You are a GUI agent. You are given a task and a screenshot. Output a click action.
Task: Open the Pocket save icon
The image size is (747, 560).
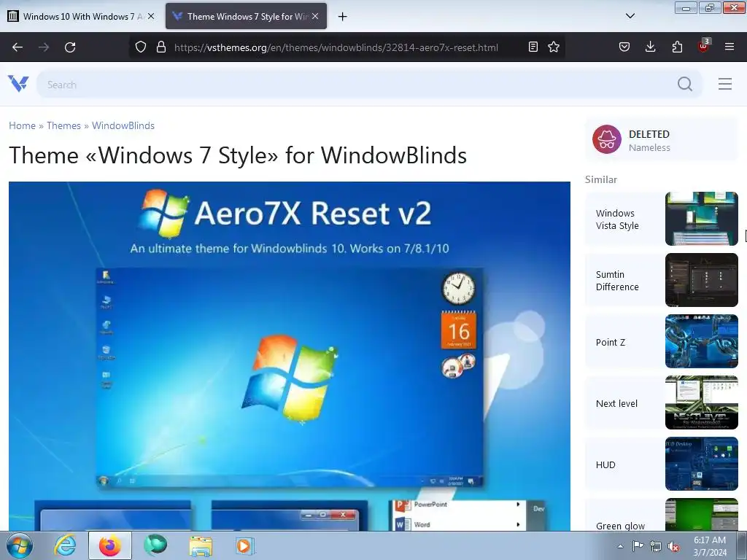point(624,47)
